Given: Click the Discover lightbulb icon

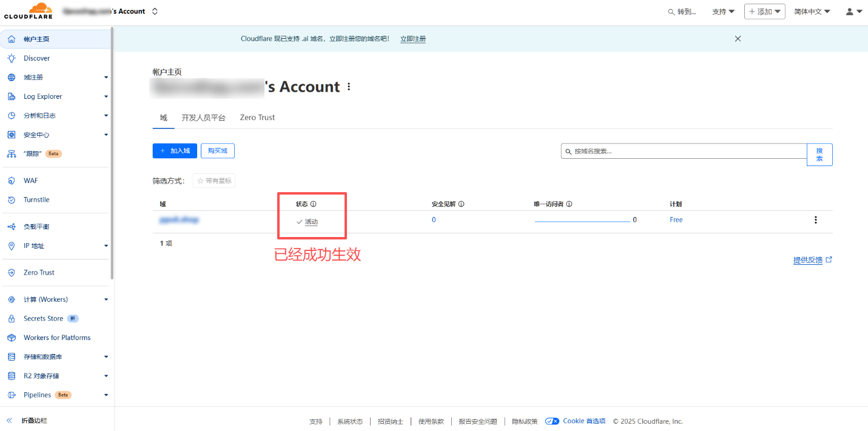Looking at the screenshot, I should (x=11, y=58).
